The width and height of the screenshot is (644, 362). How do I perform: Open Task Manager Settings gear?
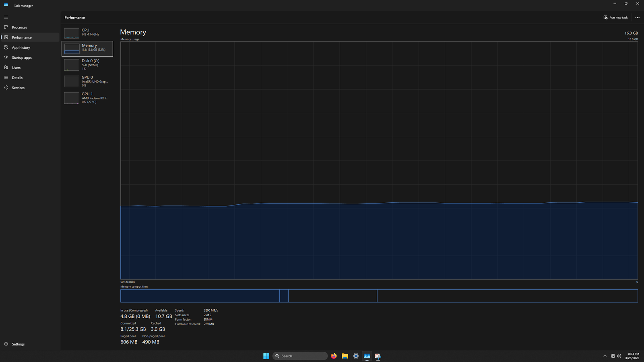pos(6,344)
